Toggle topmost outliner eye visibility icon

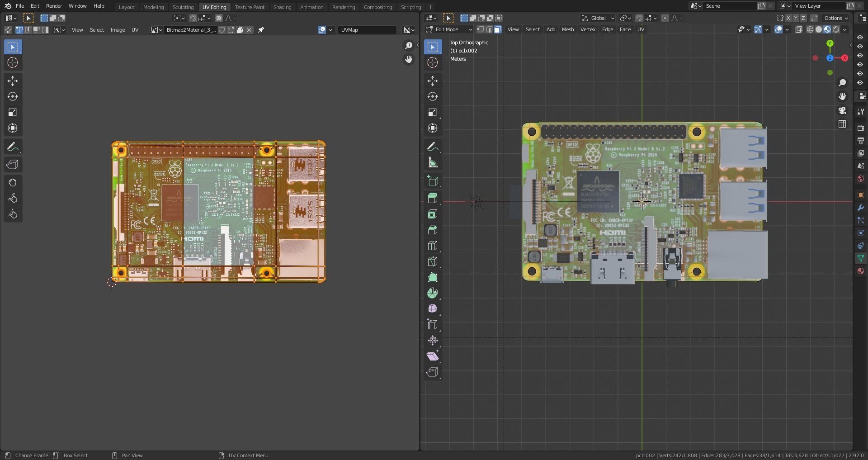pos(860,38)
